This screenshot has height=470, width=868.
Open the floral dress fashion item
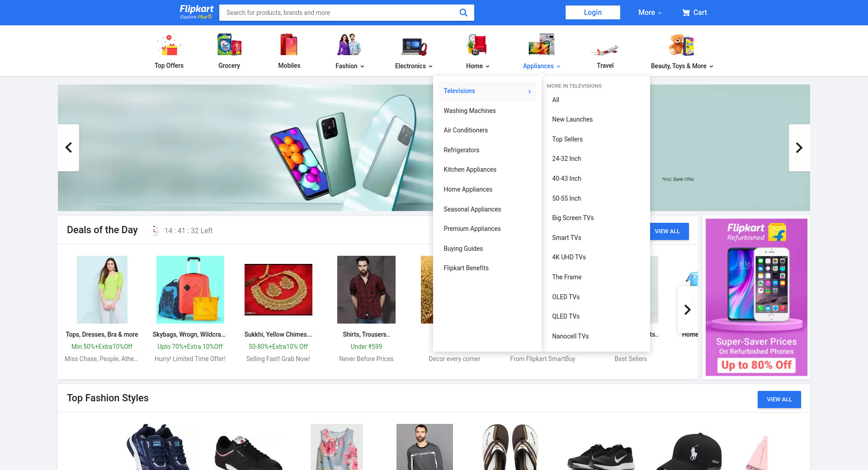point(337,447)
